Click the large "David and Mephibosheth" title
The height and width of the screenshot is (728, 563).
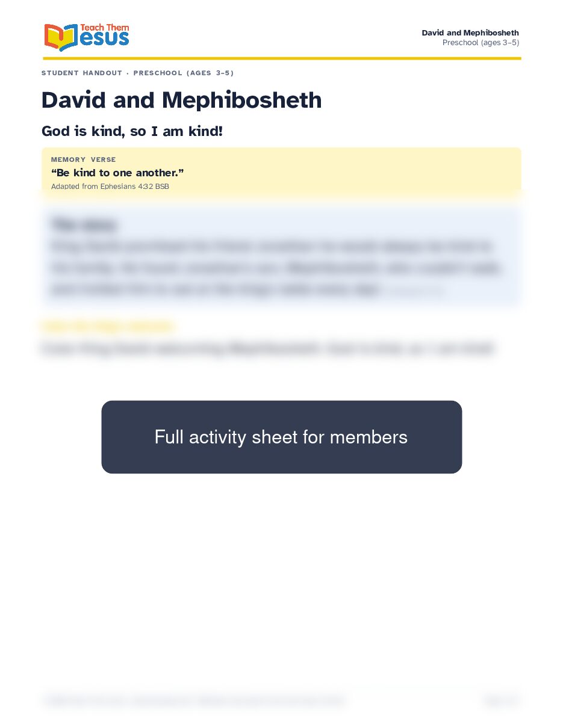(x=181, y=100)
